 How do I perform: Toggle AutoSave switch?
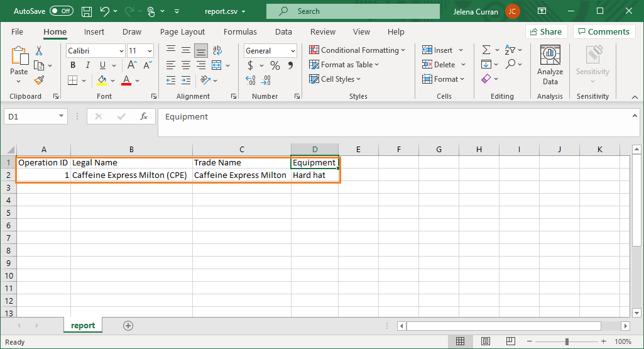[x=62, y=11]
